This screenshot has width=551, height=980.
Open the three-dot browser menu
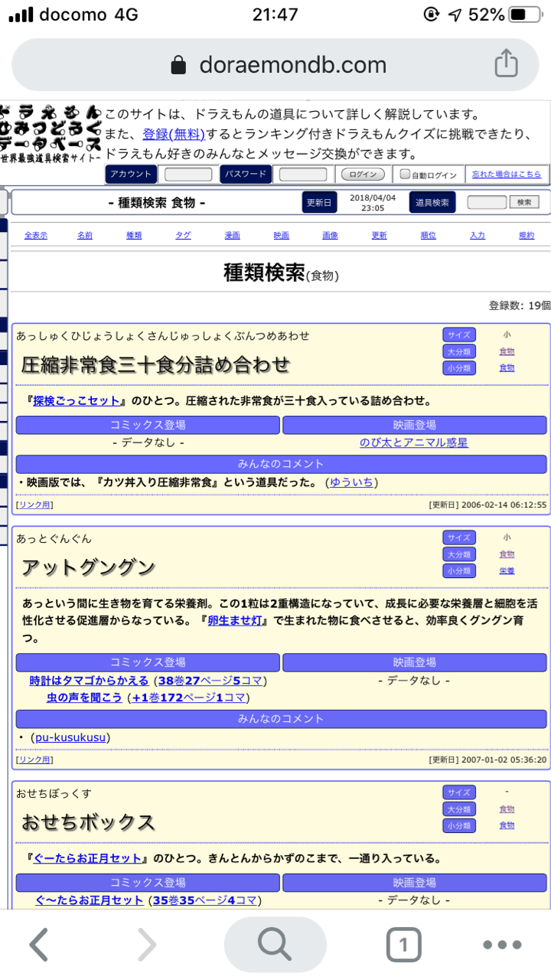(502, 946)
